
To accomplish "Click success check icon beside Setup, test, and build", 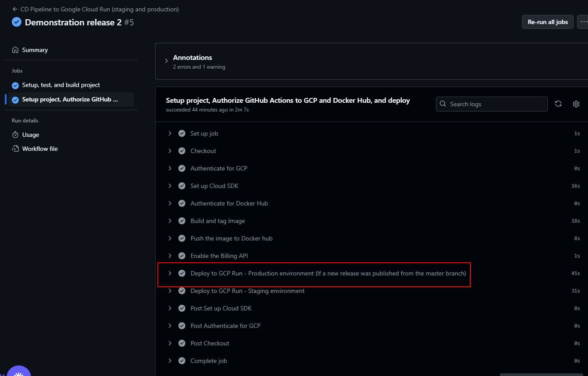I will [15, 85].
